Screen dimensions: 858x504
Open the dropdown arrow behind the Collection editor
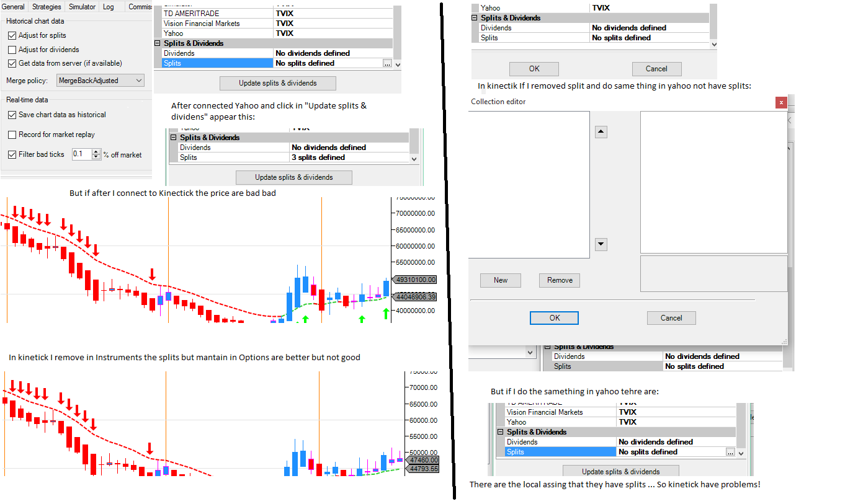point(530,352)
